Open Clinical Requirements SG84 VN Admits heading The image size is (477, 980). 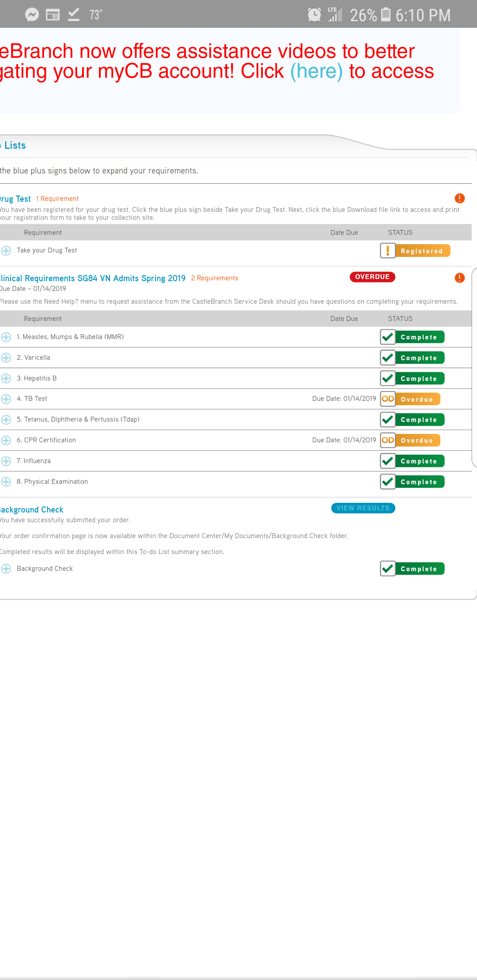point(93,279)
